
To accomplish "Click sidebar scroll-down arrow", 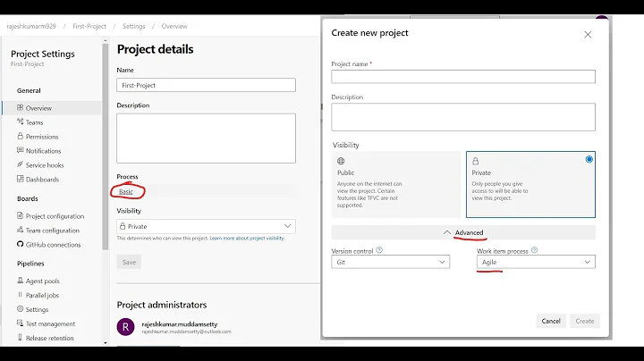I will 106,343.
